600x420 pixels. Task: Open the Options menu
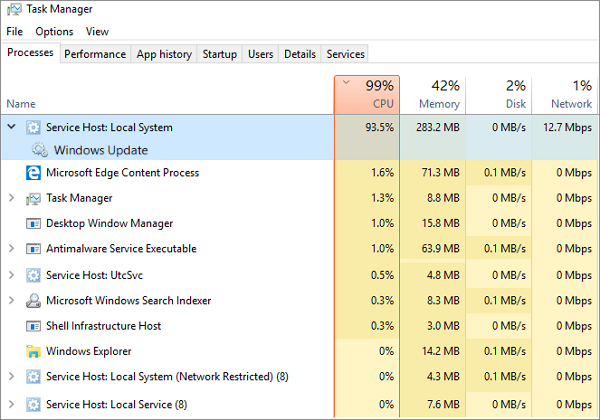[54, 31]
